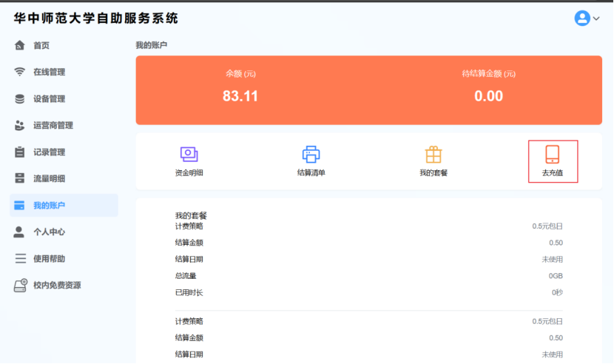
Task: Click the server icon for 流量明细
Action: click(19, 178)
